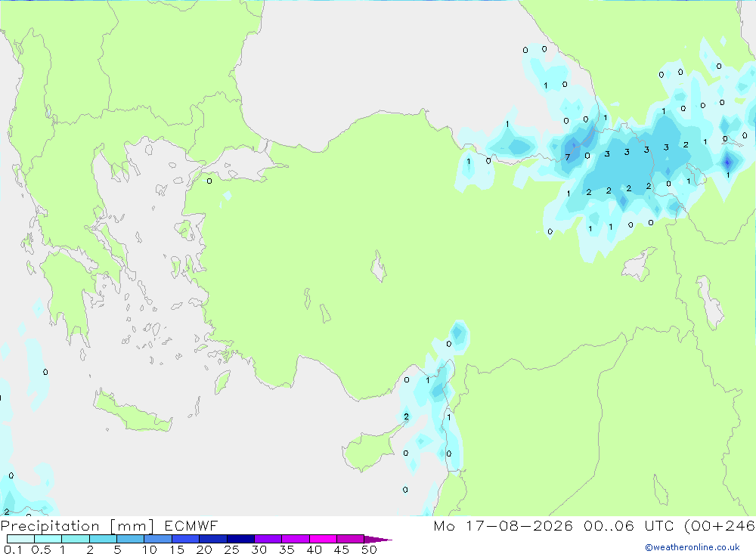Select the 2–5 mm legend color swatch

click(x=103, y=539)
